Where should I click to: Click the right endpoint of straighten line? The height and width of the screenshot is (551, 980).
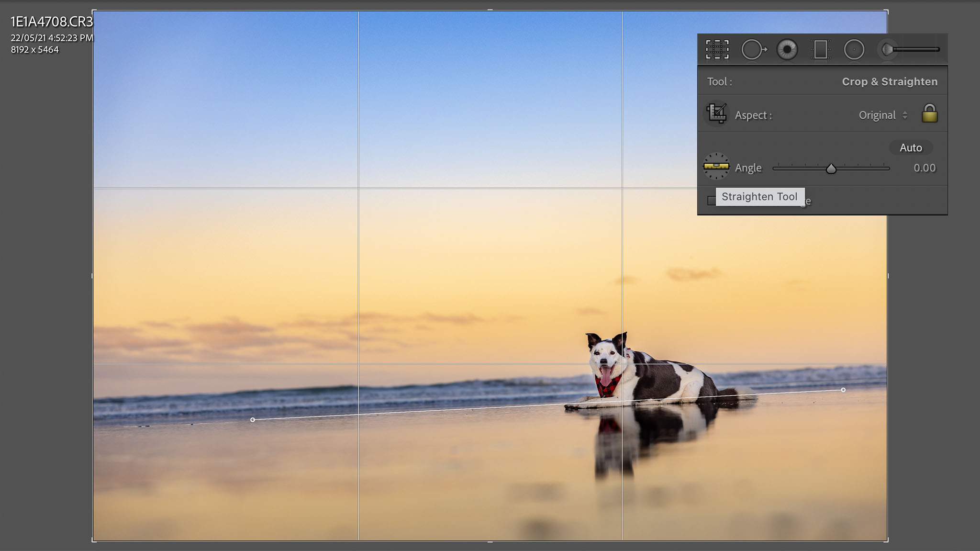click(843, 390)
